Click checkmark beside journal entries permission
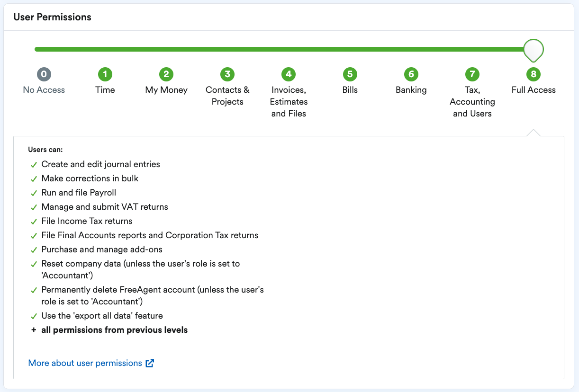 tap(34, 165)
